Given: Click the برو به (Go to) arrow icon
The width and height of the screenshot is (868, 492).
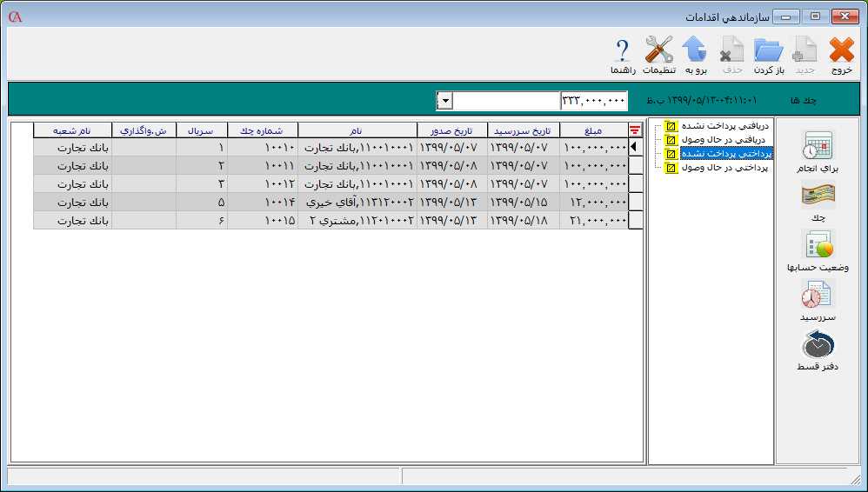Looking at the screenshot, I should tap(694, 55).
